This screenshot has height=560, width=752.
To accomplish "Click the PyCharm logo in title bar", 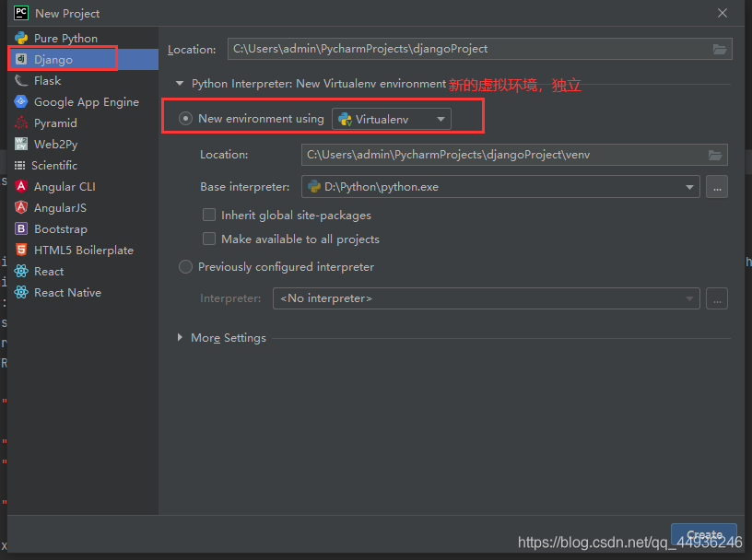I will pos(21,13).
